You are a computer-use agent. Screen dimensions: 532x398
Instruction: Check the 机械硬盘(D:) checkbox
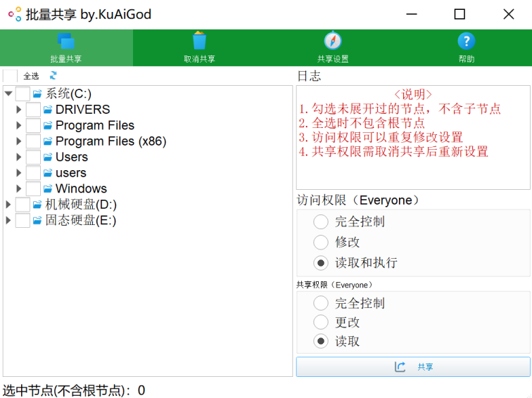(x=23, y=205)
